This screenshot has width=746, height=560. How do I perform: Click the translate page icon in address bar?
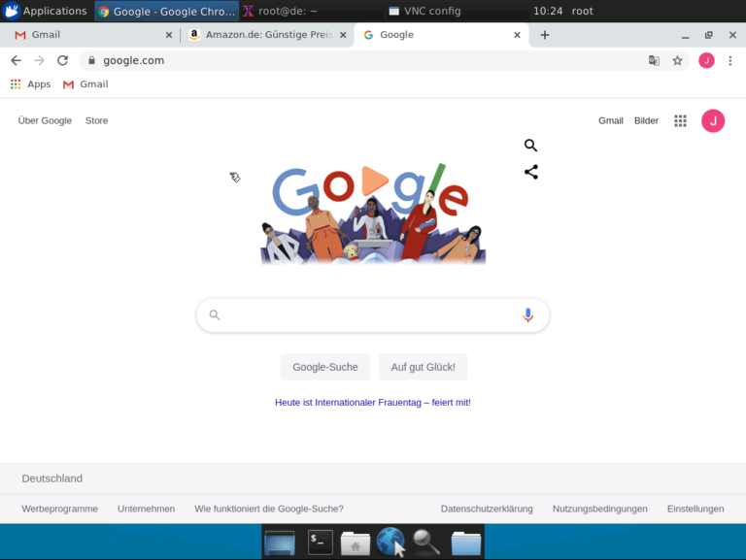click(x=654, y=60)
